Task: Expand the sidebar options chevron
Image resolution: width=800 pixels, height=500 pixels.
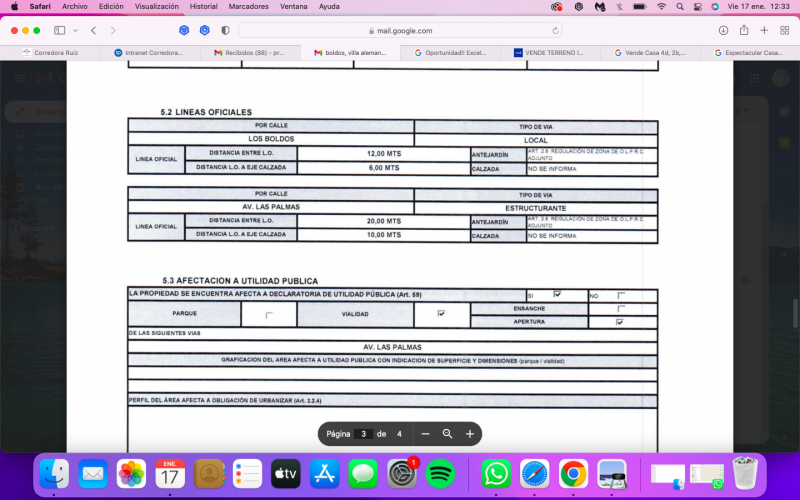Action: (76, 31)
